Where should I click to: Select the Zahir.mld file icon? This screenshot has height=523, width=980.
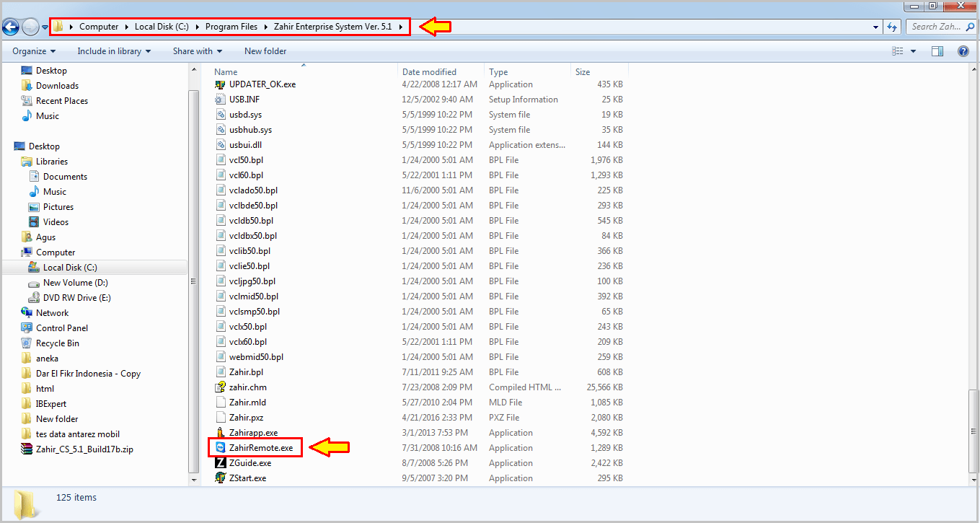[x=221, y=403]
